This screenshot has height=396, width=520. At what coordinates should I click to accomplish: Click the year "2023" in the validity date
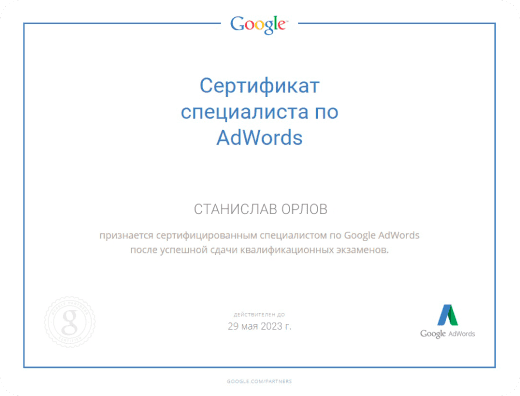[x=271, y=326]
